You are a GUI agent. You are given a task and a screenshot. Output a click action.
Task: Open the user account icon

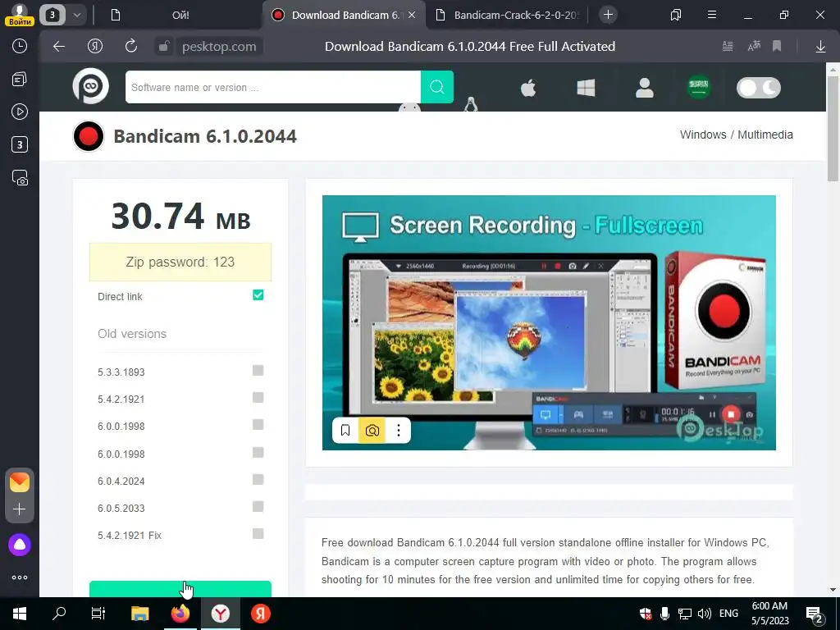(645, 87)
